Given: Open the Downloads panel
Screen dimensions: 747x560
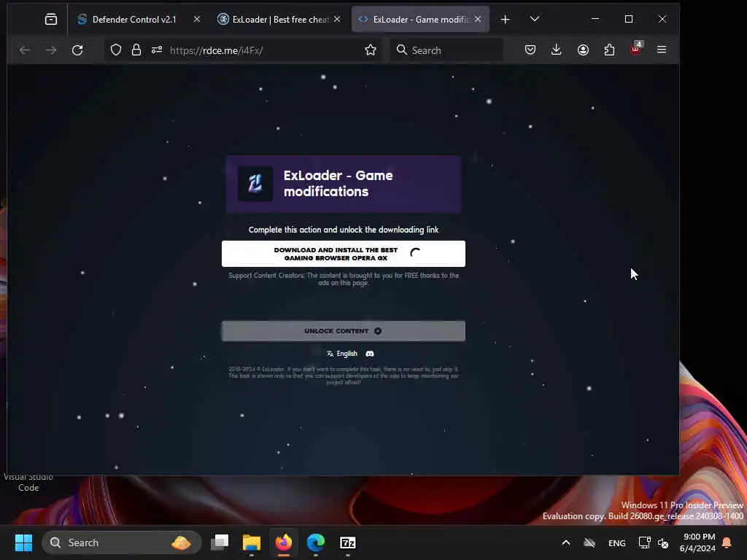Looking at the screenshot, I should pyautogui.click(x=556, y=50).
